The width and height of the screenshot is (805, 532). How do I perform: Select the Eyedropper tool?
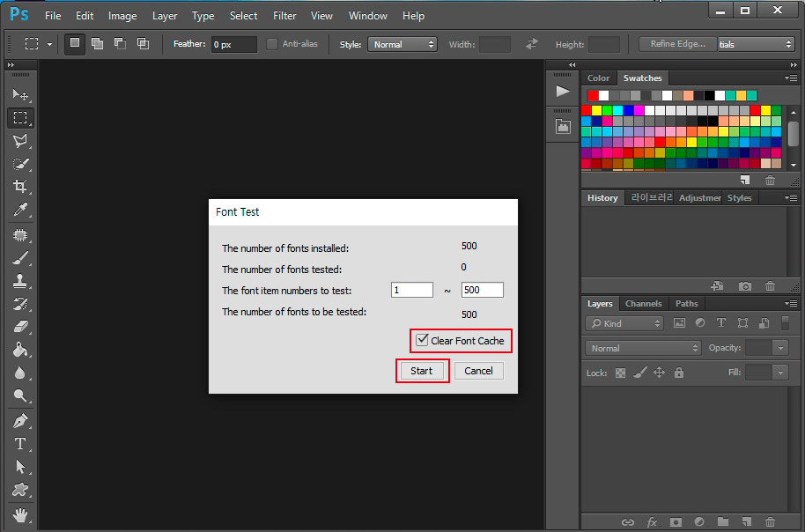[20, 209]
